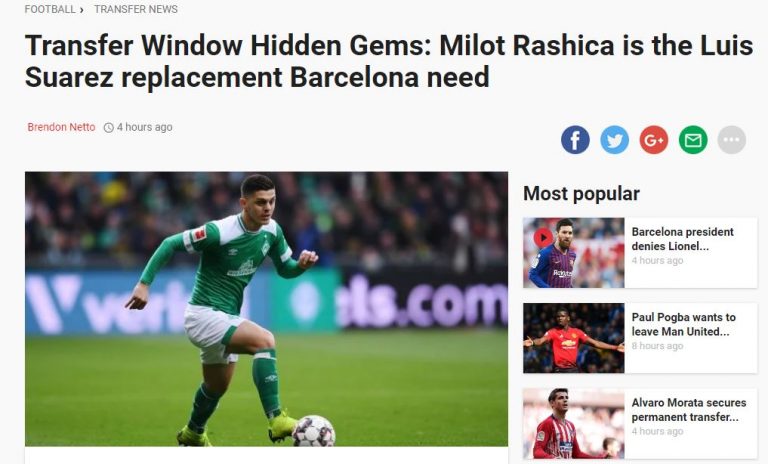The height and width of the screenshot is (464, 768).
Task: Open Paul Pogba wants to leave story
Action: click(x=683, y=324)
